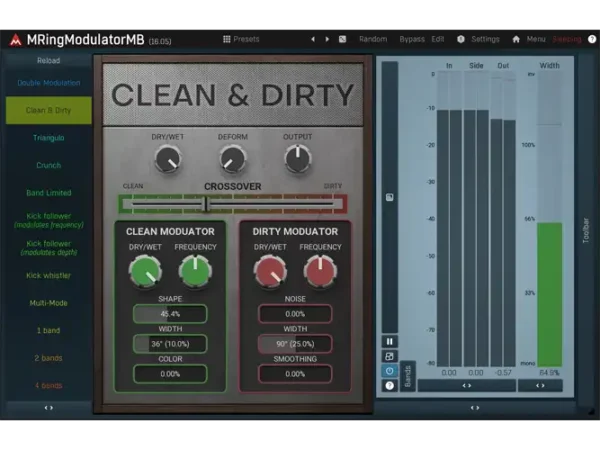
Task: Open the Menu item in the title bar
Action: [536, 39]
